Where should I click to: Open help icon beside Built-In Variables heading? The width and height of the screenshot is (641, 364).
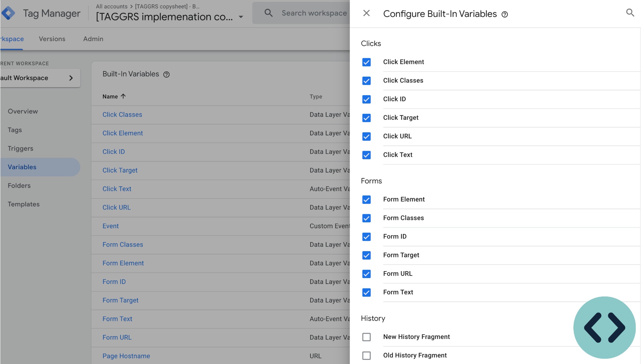pos(167,74)
